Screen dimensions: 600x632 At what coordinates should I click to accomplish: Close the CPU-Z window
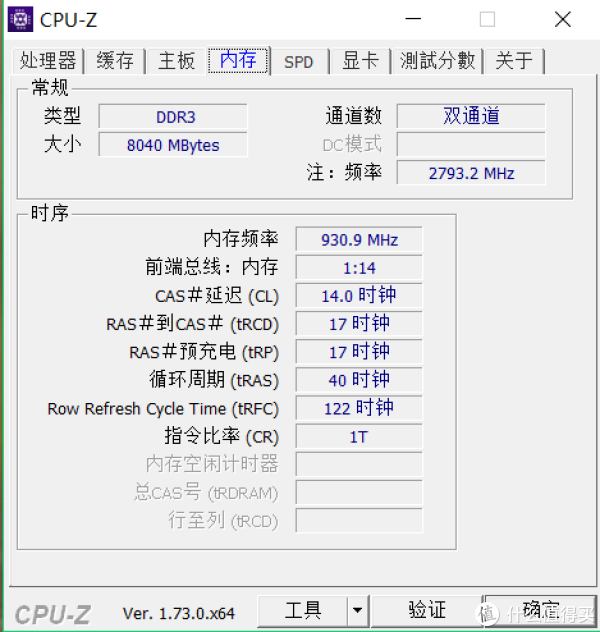coord(563,19)
